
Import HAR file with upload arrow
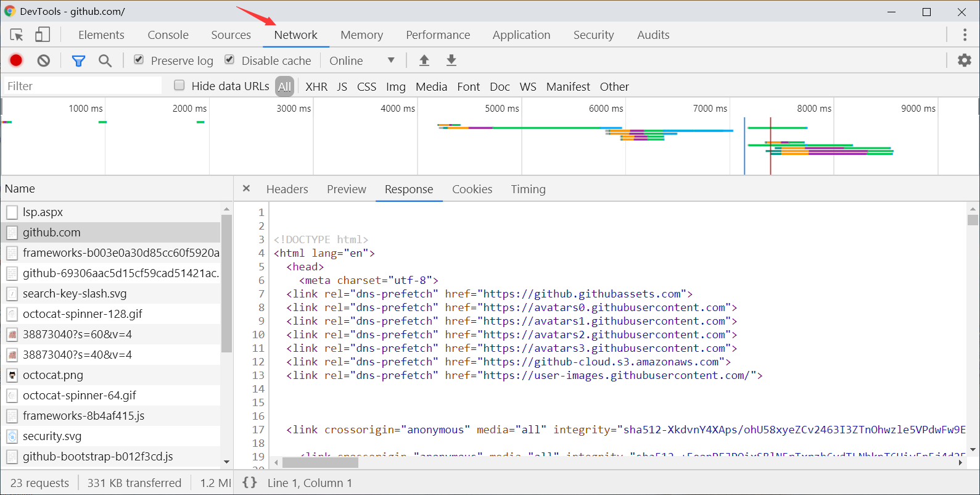click(x=424, y=60)
